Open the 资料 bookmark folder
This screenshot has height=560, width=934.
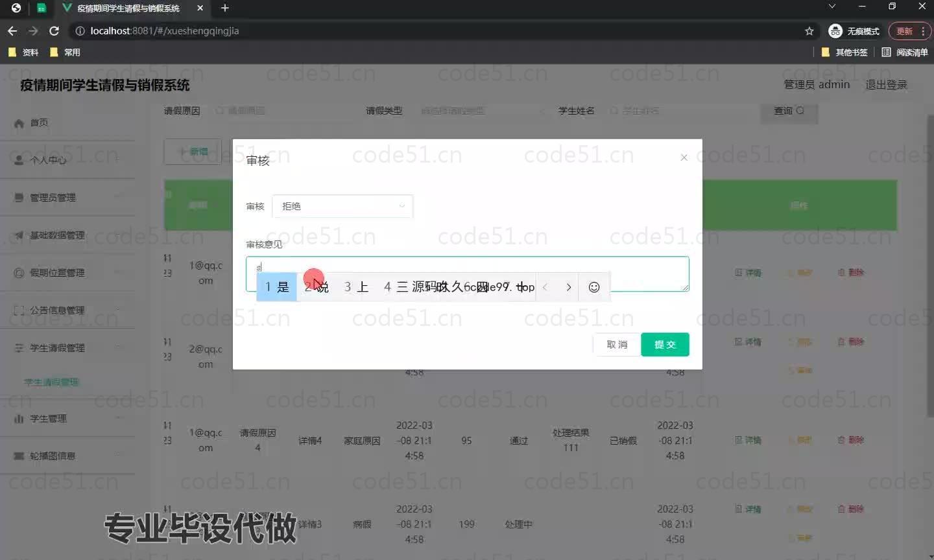pyautogui.click(x=23, y=52)
